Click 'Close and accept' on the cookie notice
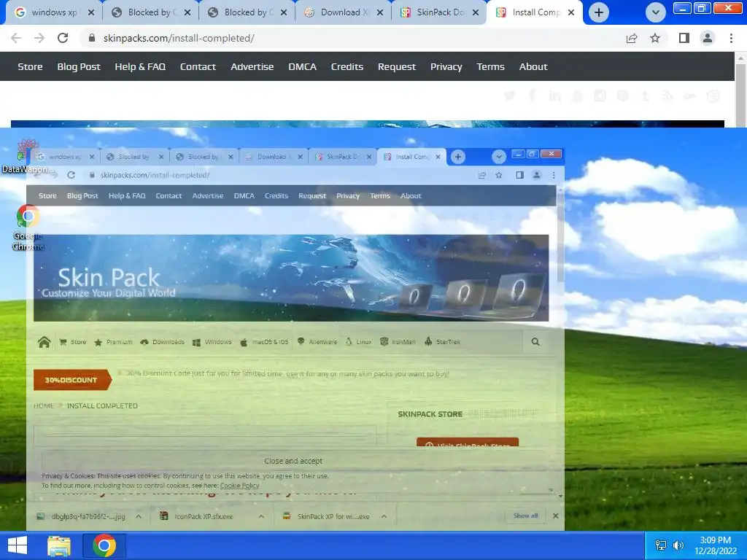The image size is (747, 560). [x=293, y=461]
